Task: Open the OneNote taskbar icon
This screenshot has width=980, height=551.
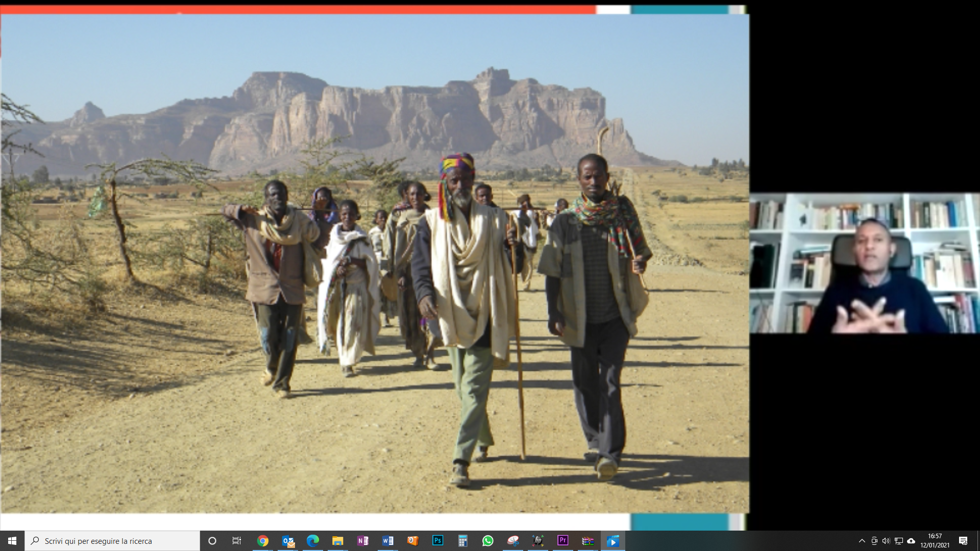Action: click(363, 541)
